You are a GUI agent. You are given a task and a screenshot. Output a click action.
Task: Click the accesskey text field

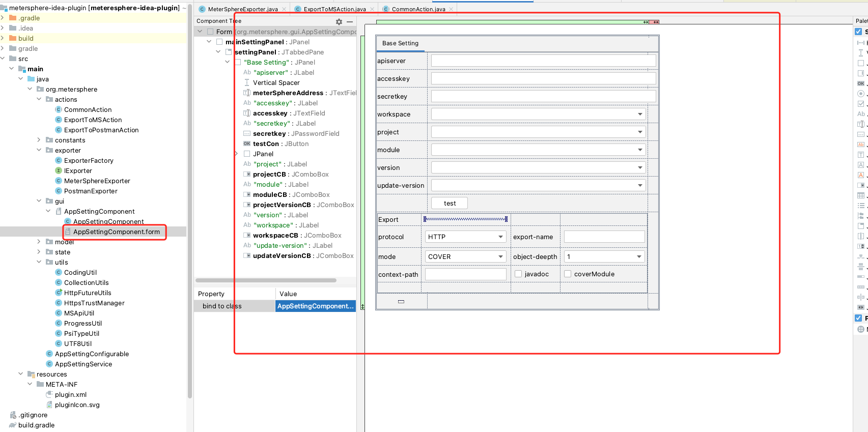[x=543, y=78]
